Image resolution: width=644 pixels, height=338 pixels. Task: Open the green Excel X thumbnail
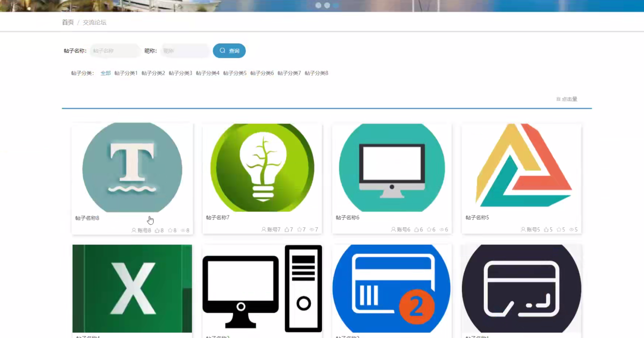(132, 288)
